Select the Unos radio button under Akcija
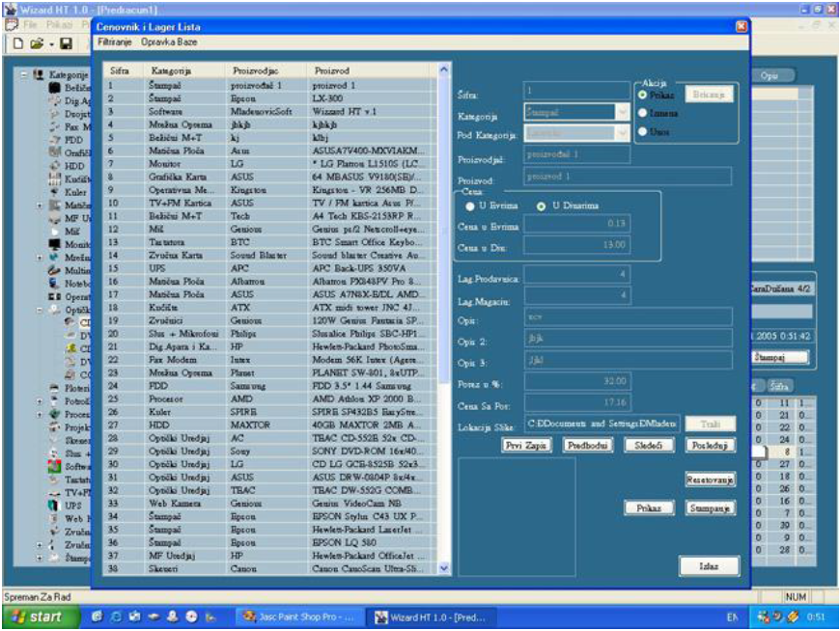 click(x=642, y=131)
